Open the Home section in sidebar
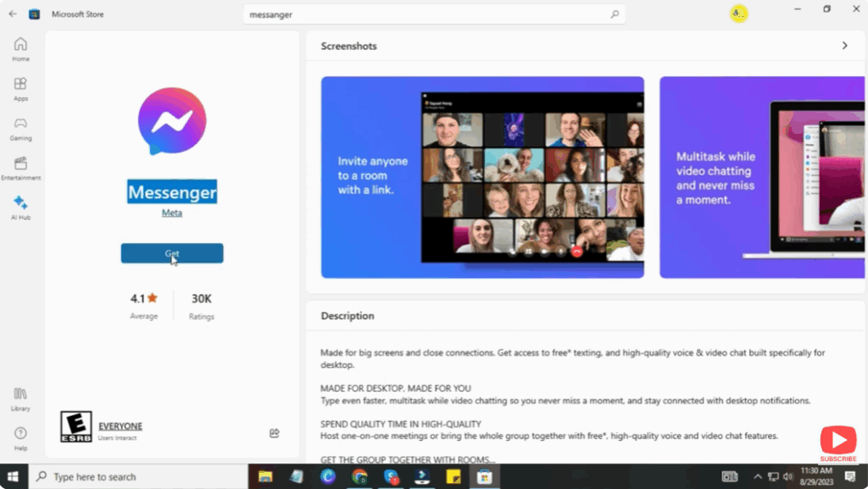 click(x=19, y=47)
